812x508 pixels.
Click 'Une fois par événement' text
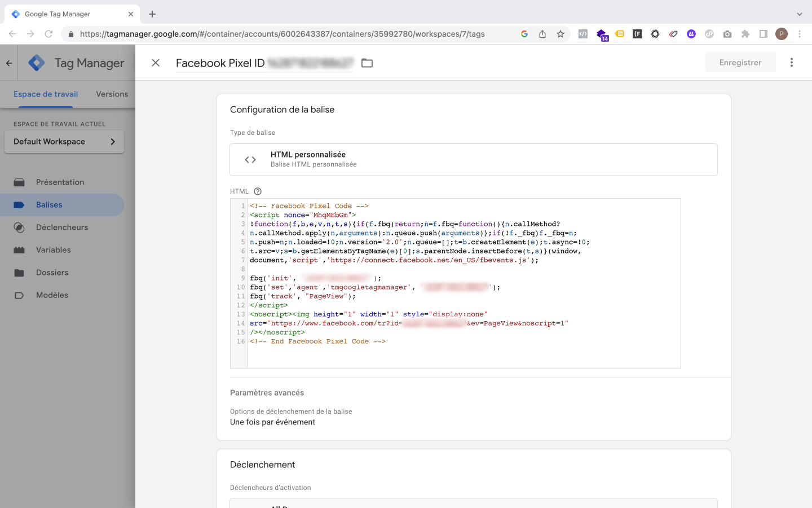point(272,422)
